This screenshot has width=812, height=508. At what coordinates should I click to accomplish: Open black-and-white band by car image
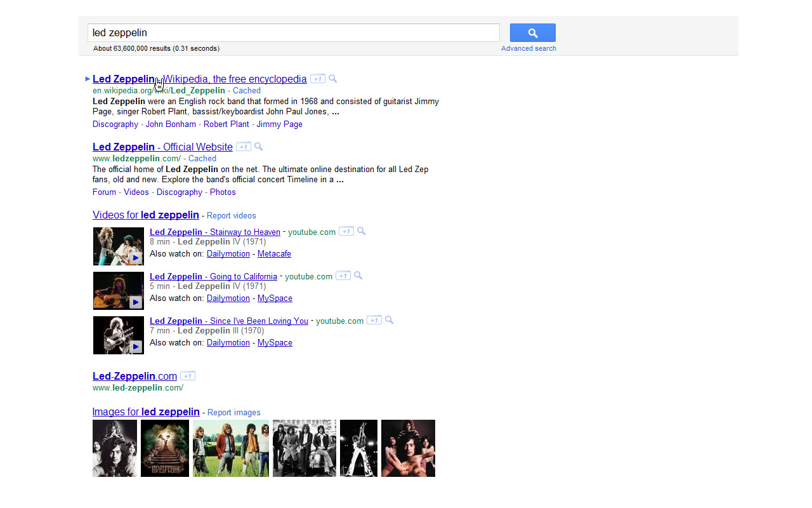click(x=304, y=448)
